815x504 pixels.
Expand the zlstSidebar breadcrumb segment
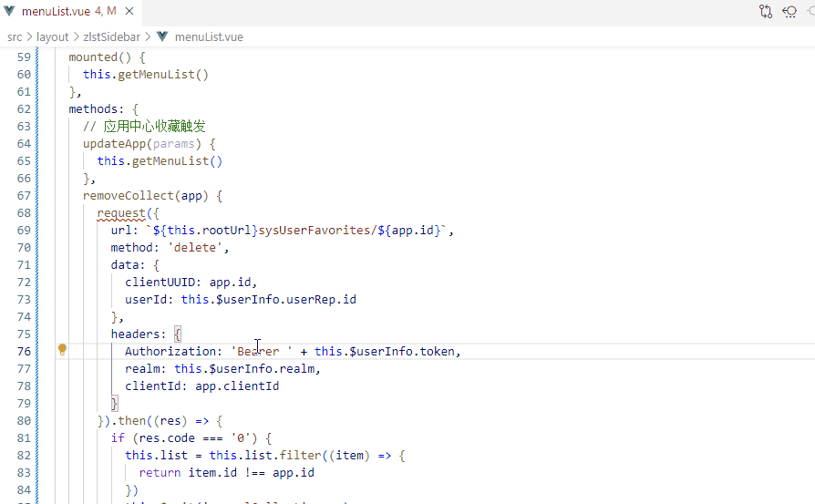[x=113, y=37]
